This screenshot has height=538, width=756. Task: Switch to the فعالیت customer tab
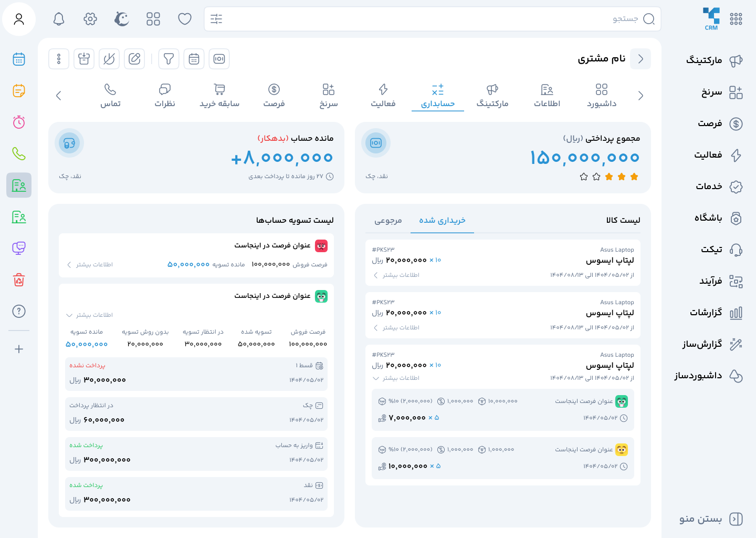click(x=383, y=96)
